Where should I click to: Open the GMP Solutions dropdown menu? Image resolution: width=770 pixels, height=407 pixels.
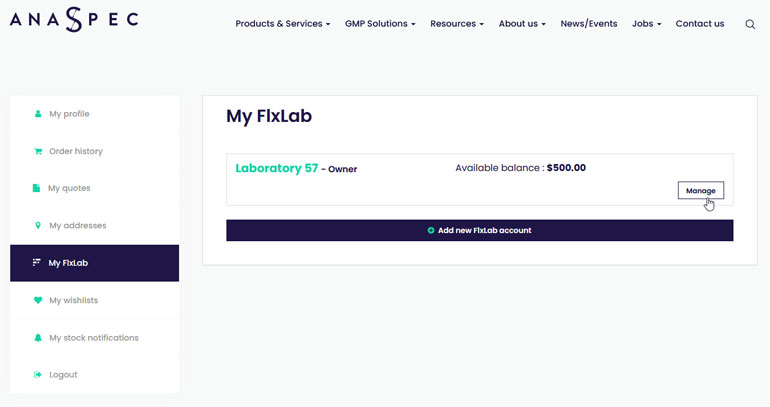(380, 24)
